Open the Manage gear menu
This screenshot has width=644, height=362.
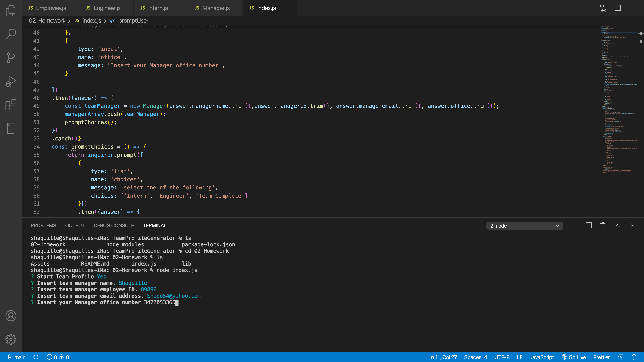tap(11, 339)
